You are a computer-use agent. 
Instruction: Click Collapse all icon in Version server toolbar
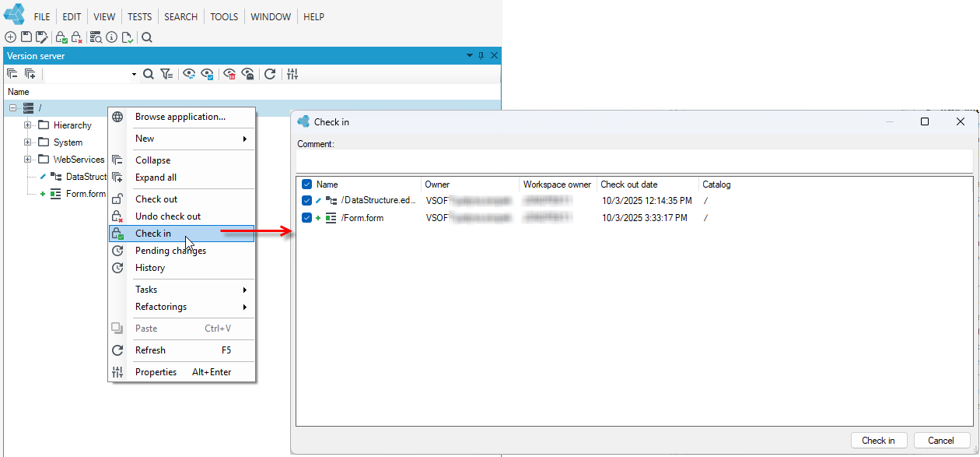(x=12, y=74)
